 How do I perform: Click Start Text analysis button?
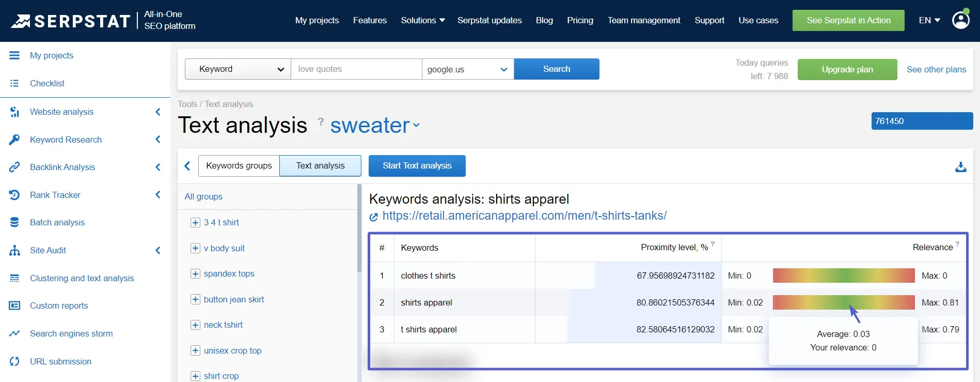(417, 165)
